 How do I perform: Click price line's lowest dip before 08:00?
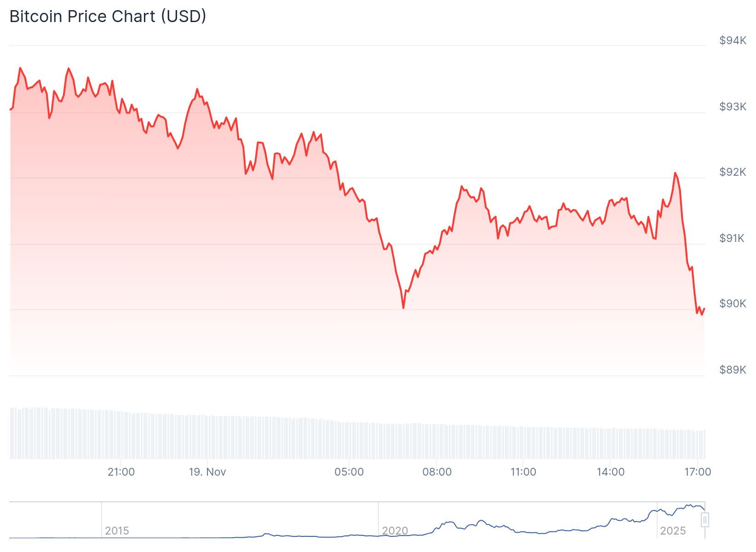click(403, 307)
